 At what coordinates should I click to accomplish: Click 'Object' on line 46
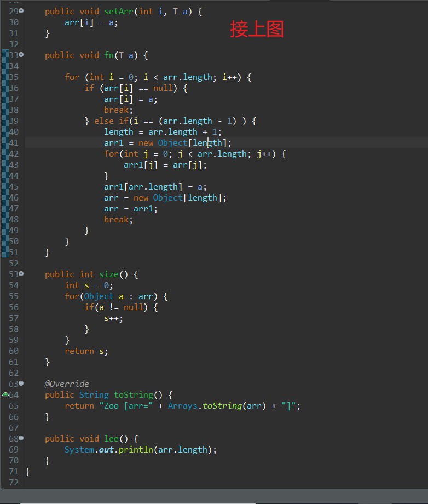[167, 198]
